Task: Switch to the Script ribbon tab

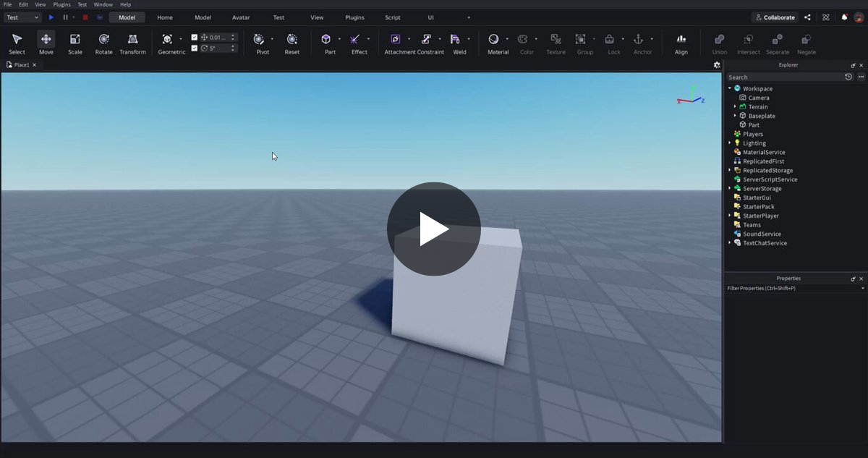Action: tap(393, 17)
